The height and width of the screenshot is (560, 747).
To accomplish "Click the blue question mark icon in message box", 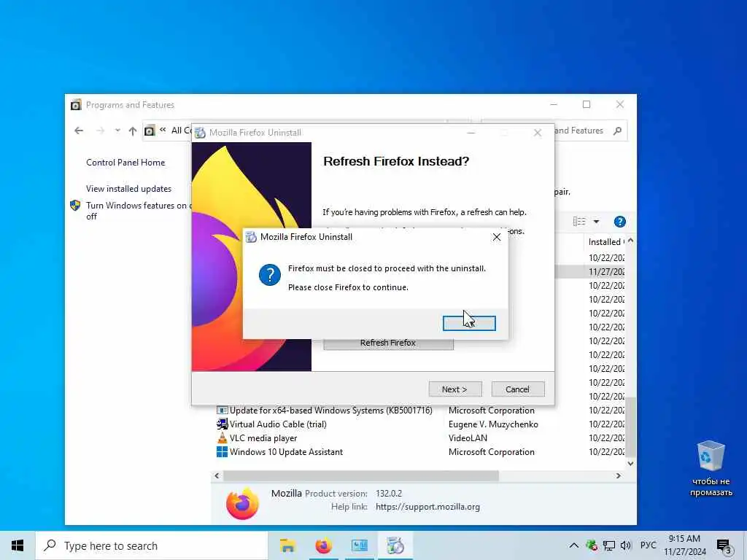I will point(270,275).
